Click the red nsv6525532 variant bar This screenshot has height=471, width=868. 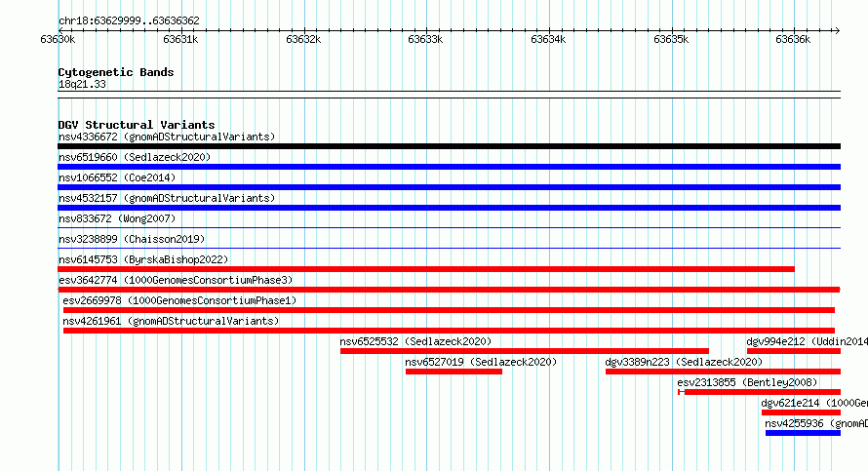(x=525, y=351)
